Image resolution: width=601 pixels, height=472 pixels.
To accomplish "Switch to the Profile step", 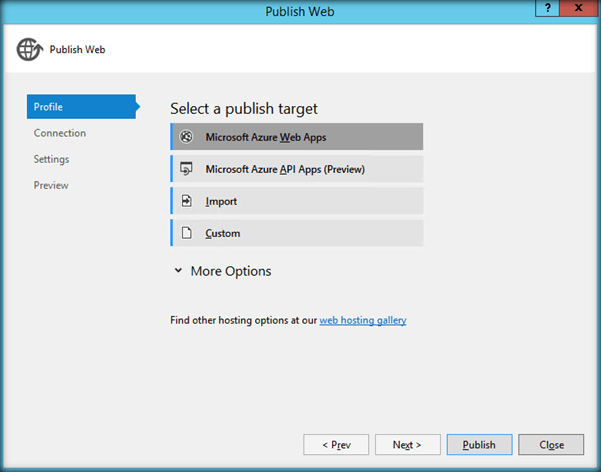I will coord(81,107).
